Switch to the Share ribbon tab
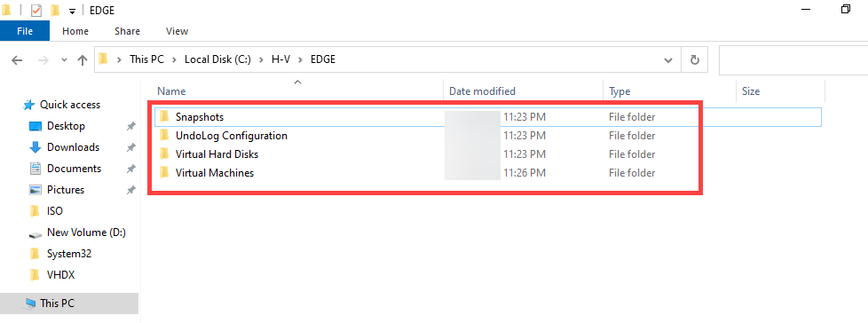868x323 pixels. [127, 31]
